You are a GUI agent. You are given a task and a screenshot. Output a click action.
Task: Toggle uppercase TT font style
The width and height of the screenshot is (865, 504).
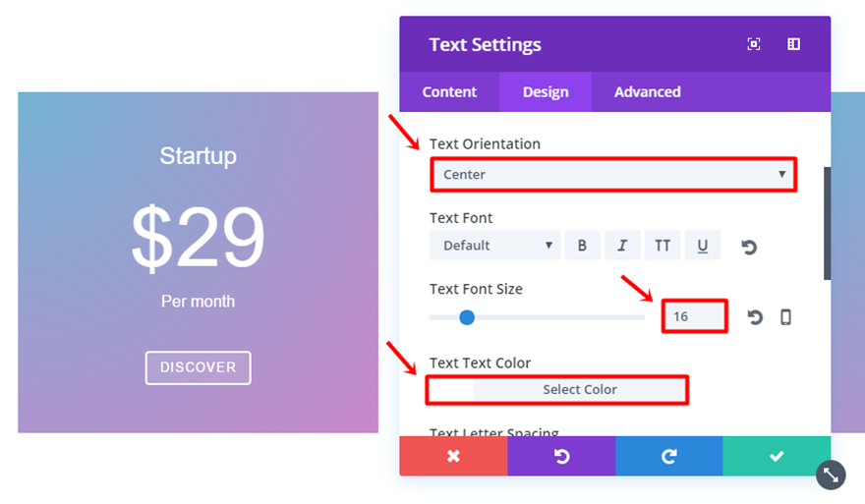(x=663, y=246)
